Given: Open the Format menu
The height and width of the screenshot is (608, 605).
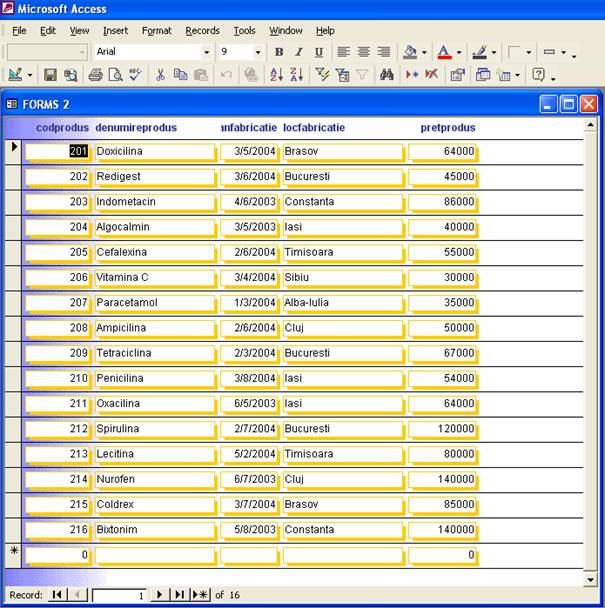Looking at the screenshot, I should 156,31.
